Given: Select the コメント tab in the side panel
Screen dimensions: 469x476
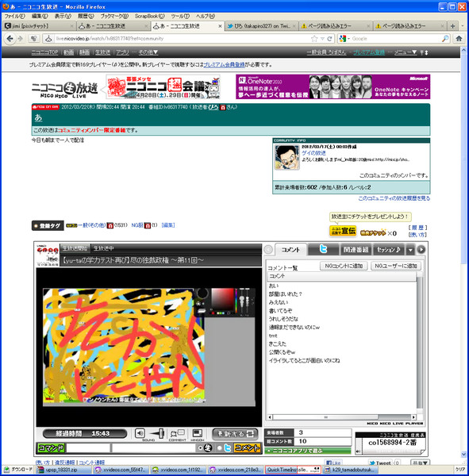Looking at the screenshot, I should point(290,250).
